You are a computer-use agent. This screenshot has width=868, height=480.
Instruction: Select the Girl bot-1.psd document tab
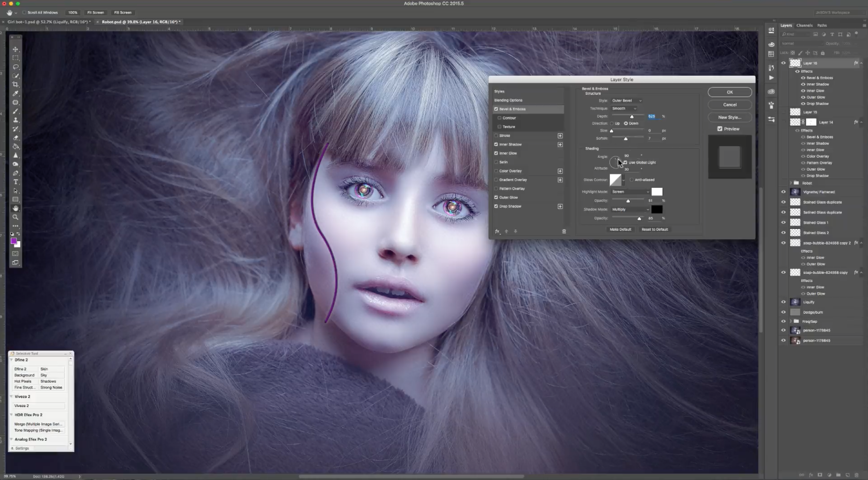point(47,21)
